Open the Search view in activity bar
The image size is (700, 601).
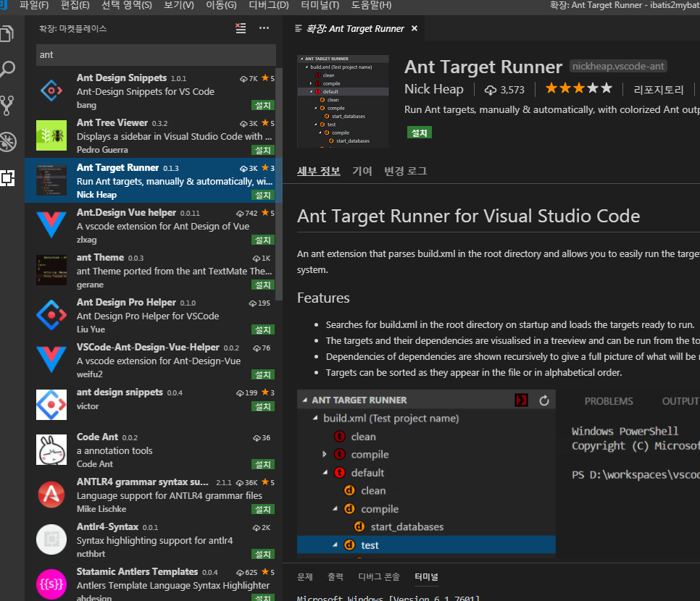[7, 70]
